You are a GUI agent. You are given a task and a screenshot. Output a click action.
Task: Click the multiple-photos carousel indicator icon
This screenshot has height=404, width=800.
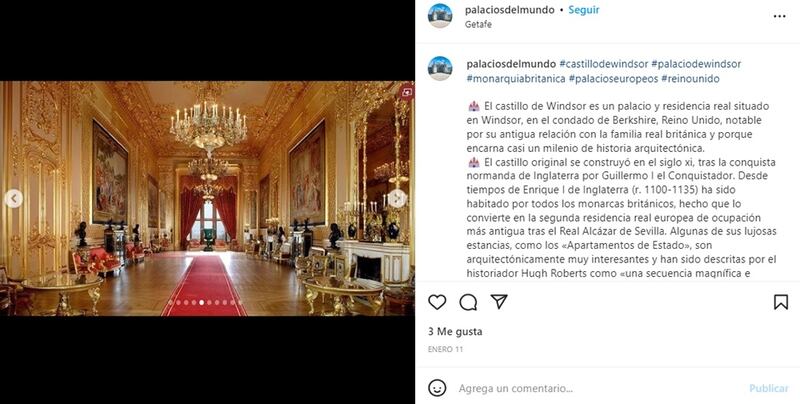click(x=407, y=92)
